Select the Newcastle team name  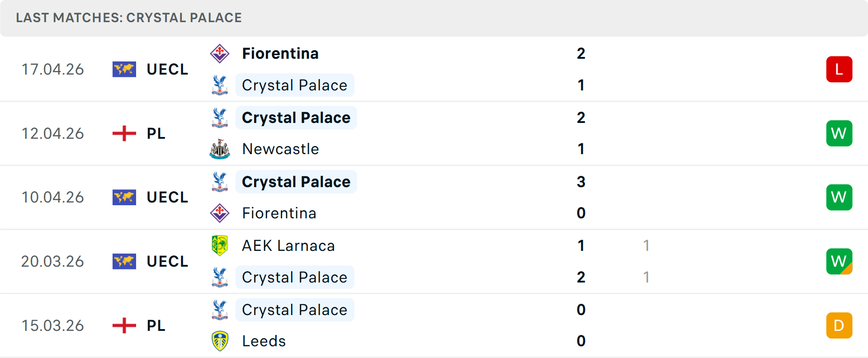pyautogui.click(x=281, y=149)
